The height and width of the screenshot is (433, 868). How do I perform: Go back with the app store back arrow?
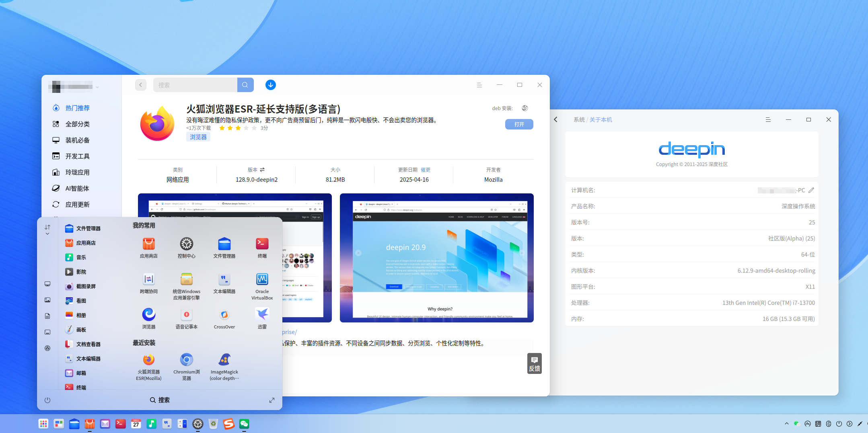[140, 85]
